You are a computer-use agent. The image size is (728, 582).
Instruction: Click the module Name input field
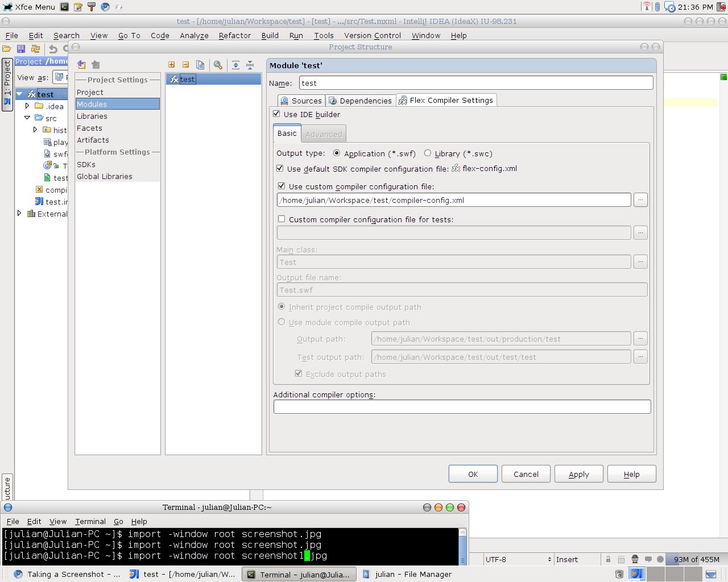point(476,83)
